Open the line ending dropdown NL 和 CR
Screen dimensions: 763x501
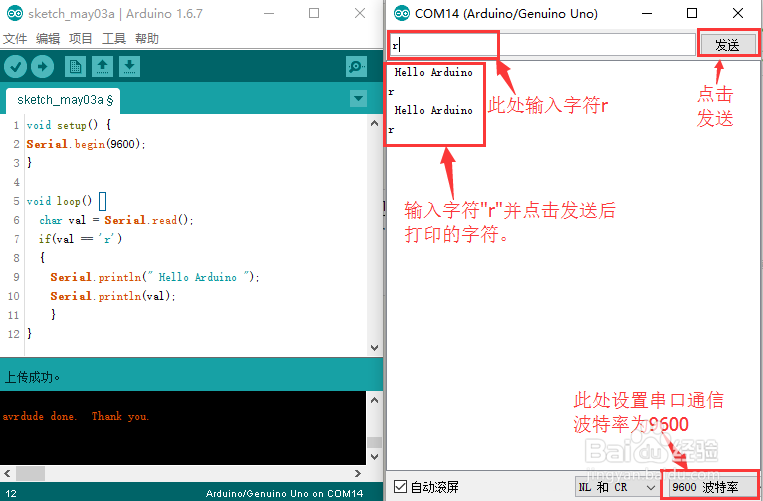click(617, 487)
